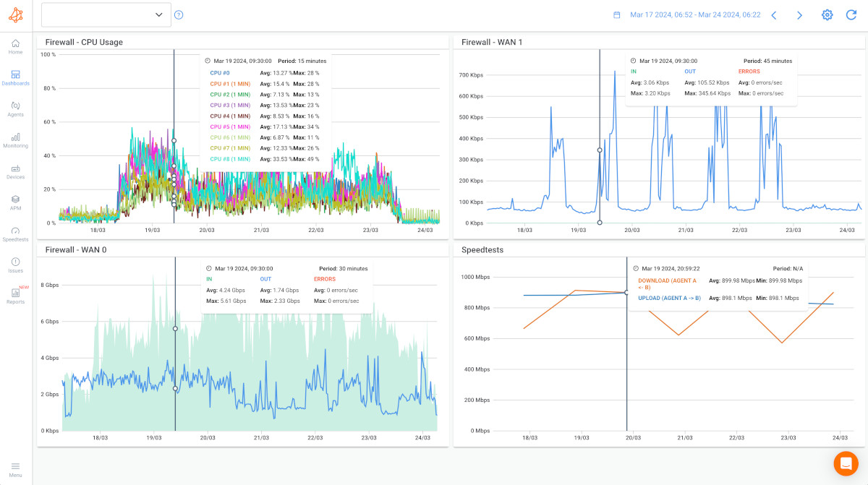The image size is (868, 485).
Task: Open the Agents section
Action: [x=14, y=108]
